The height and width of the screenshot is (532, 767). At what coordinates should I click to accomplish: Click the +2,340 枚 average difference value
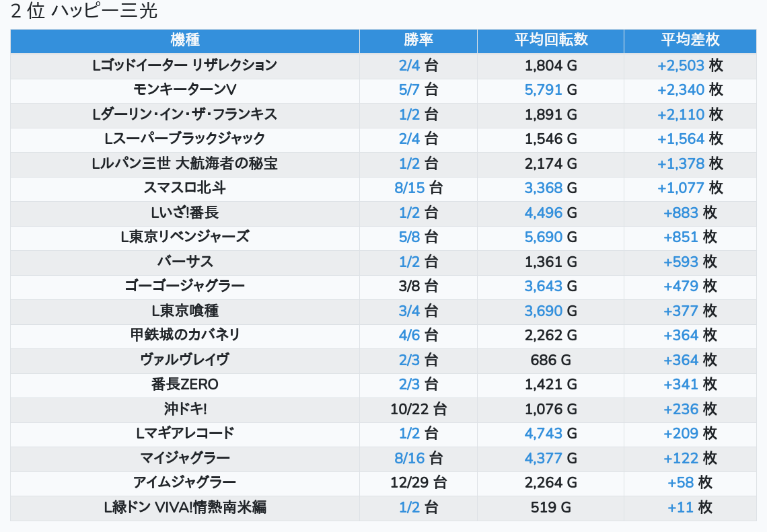(690, 89)
